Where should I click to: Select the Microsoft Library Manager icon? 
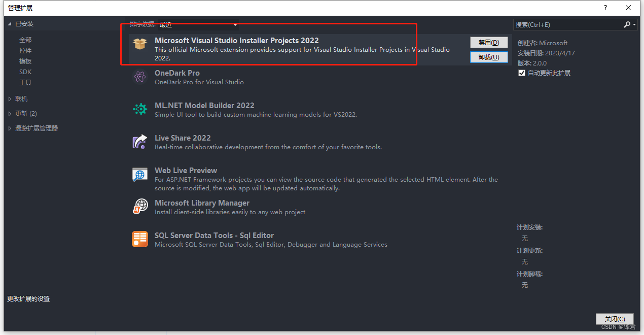[140, 207]
